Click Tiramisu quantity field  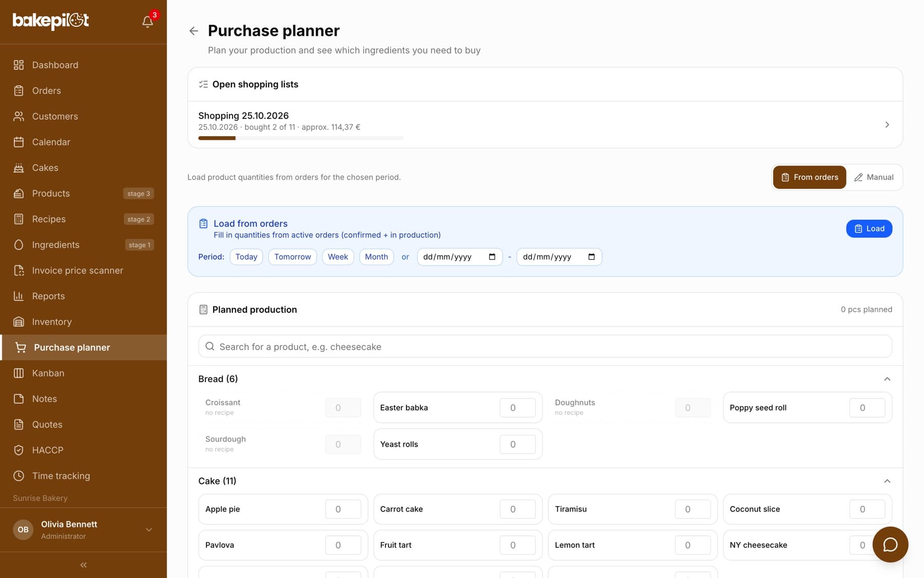[692, 509]
